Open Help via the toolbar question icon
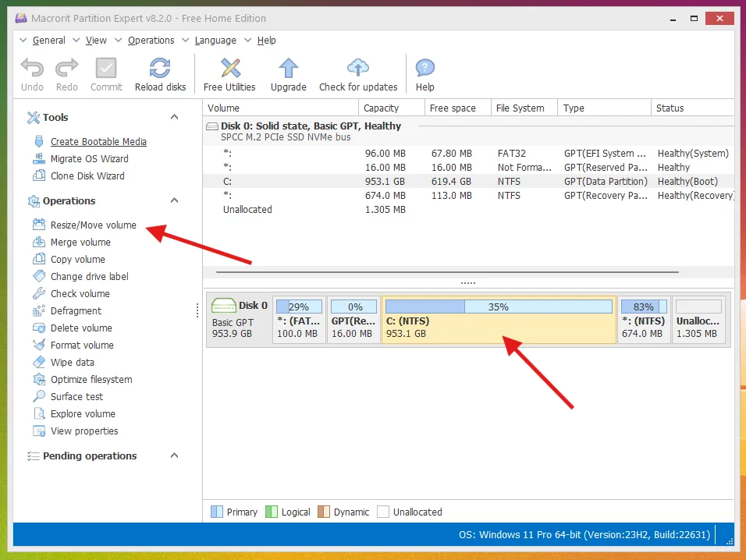Viewport: 746px width, 560px height. point(425,69)
